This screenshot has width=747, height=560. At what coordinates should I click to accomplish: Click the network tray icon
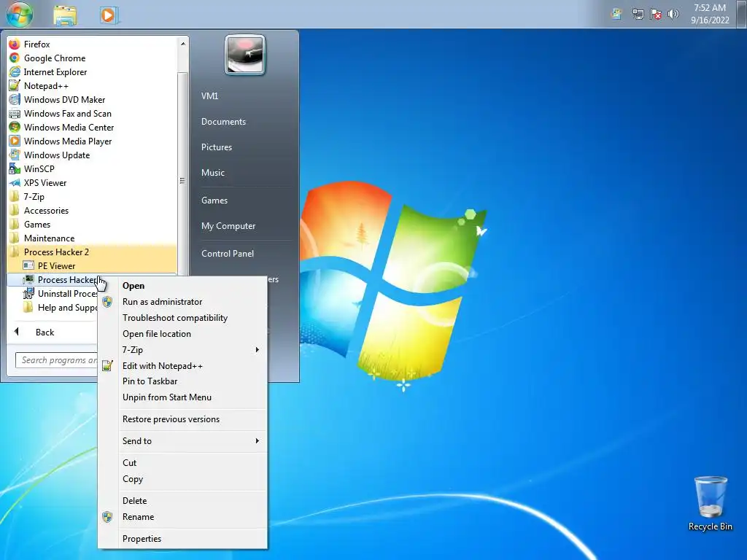pos(638,15)
